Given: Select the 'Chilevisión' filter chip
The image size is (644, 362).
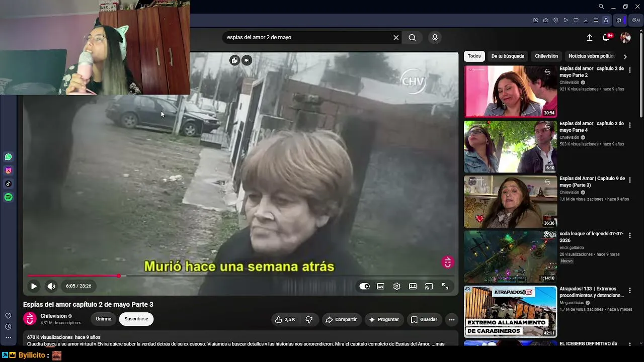Looking at the screenshot, I should coord(546,56).
